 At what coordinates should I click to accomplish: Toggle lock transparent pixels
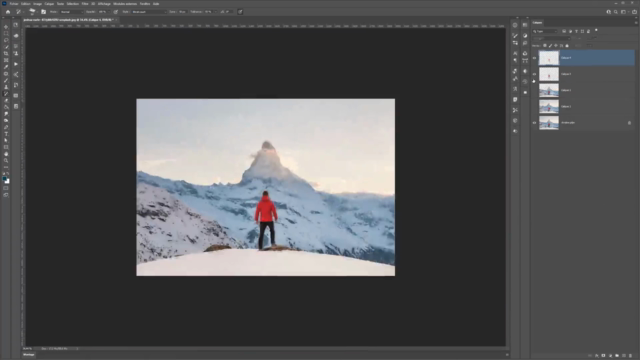click(x=545, y=46)
